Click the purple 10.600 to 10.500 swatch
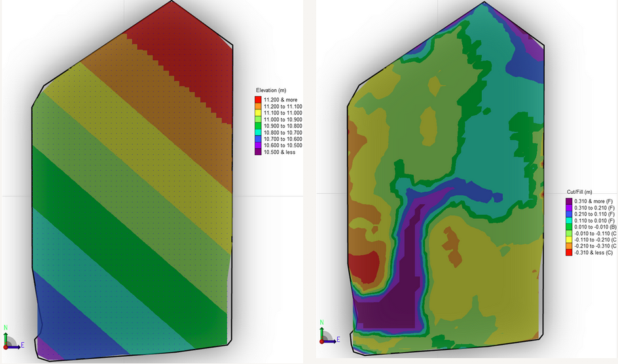The height and width of the screenshot is (364, 618). pyautogui.click(x=258, y=145)
